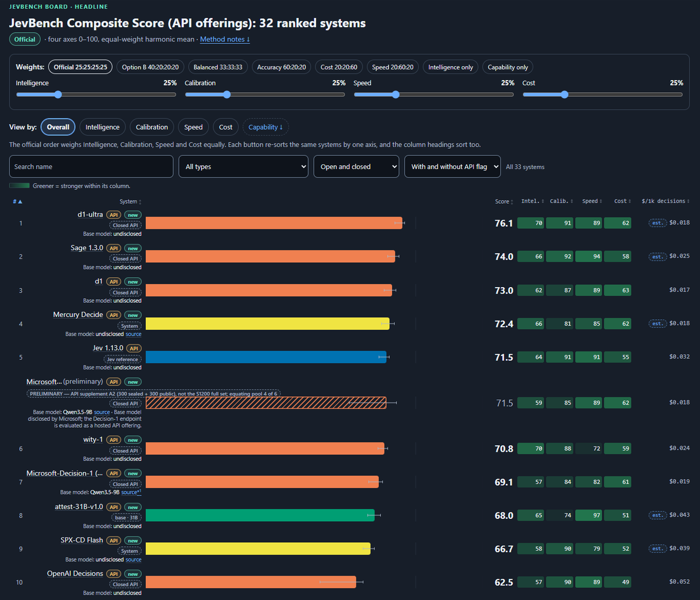Click the system name "OpenAI Decisions"
The height and width of the screenshot is (600, 700).
[75, 574]
